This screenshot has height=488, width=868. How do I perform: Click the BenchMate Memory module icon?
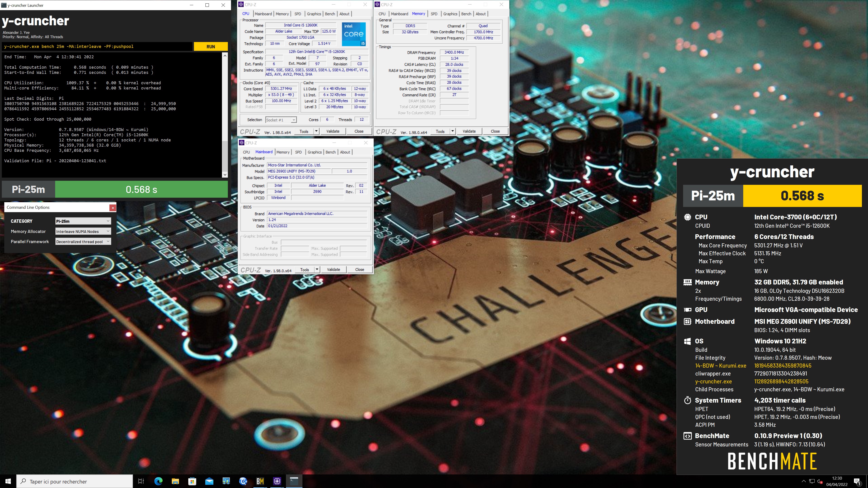click(x=687, y=282)
